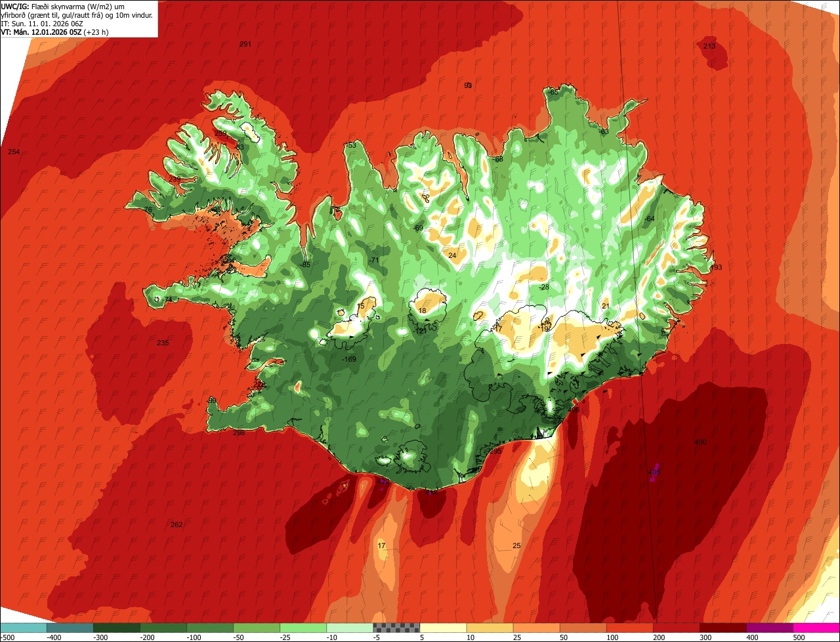Click the legend swatch between 25 and 50
Screen dimensions: 840x642
(x=536, y=628)
